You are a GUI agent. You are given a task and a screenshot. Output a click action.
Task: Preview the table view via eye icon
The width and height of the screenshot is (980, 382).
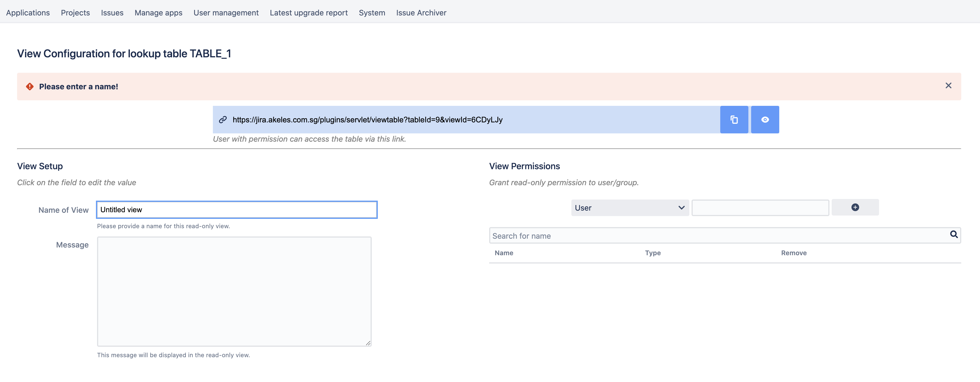[x=765, y=120]
